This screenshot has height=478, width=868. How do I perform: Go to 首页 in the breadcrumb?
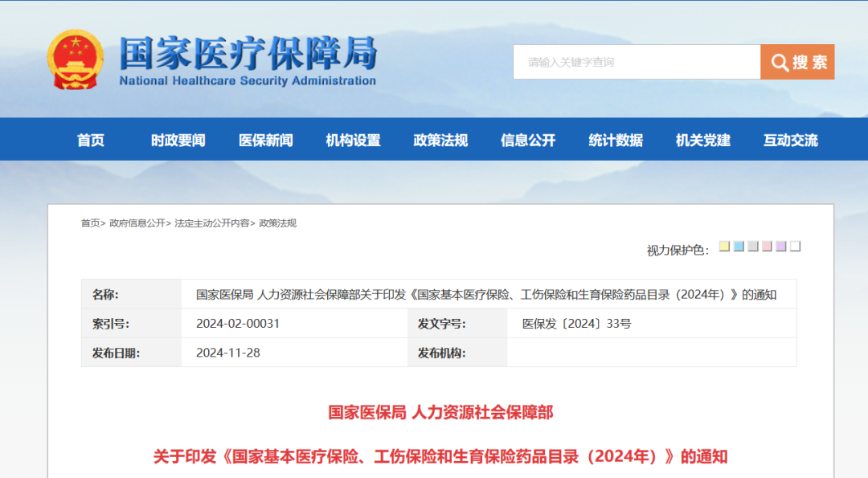(x=90, y=223)
